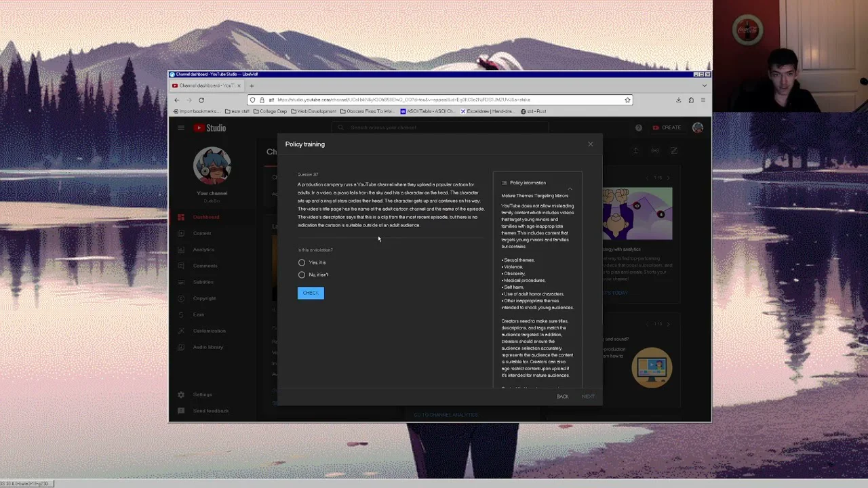
Task: Click the padlock site info icon
Action: click(262, 100)
